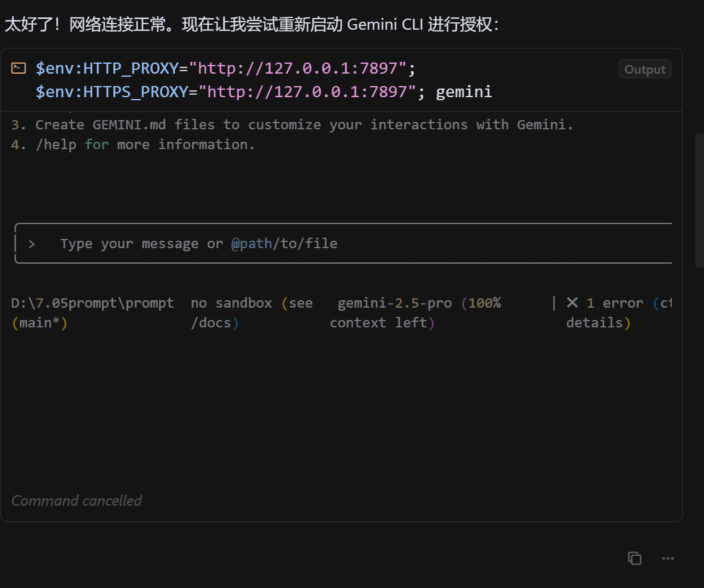Screen dimensions: 704x588
Task: Click the '1 error' status text
Action: pyautogui.click(x=615, y=303)
